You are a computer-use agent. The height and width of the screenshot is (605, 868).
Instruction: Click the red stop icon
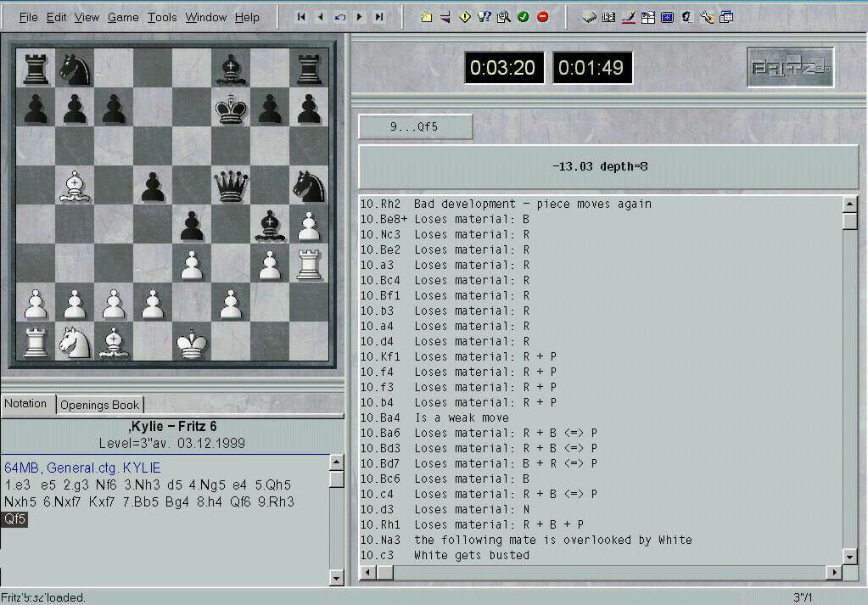543,17
